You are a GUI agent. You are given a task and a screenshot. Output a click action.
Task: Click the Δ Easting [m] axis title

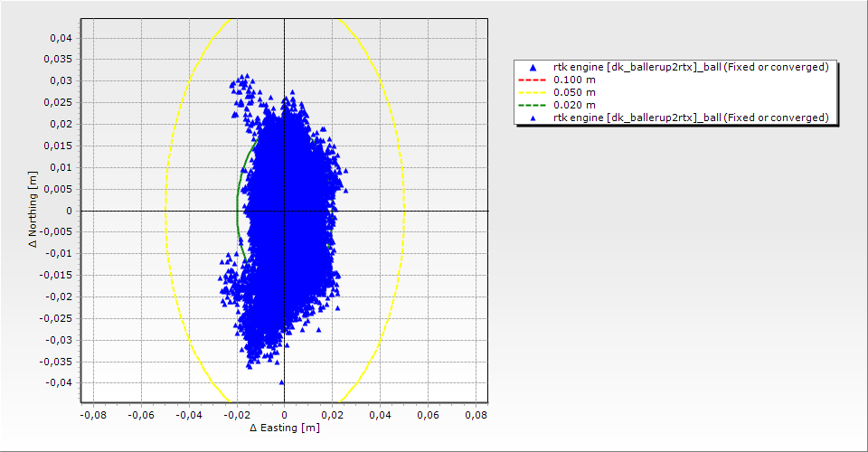pyautogui.click(x=285, y=428)
